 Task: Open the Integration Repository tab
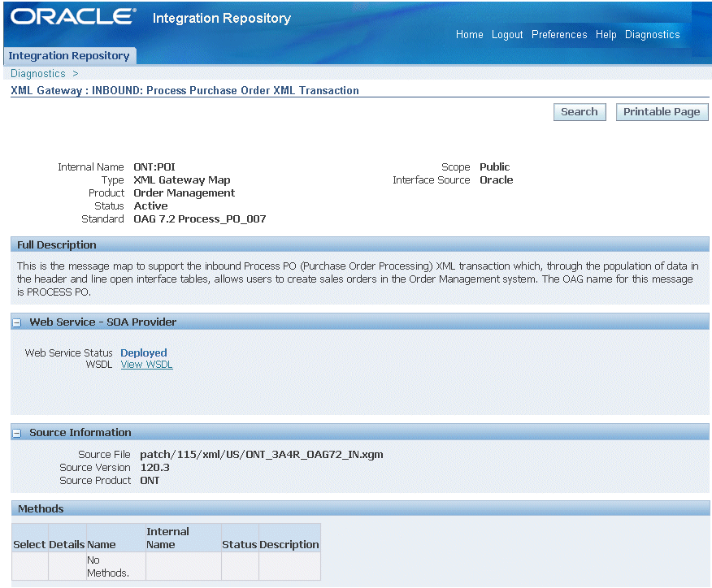69,56
